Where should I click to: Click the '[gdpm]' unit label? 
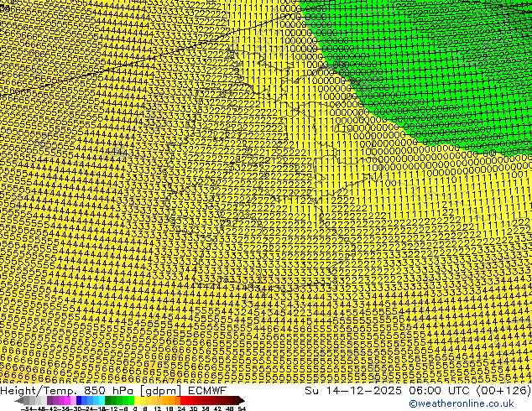point(161,391)
